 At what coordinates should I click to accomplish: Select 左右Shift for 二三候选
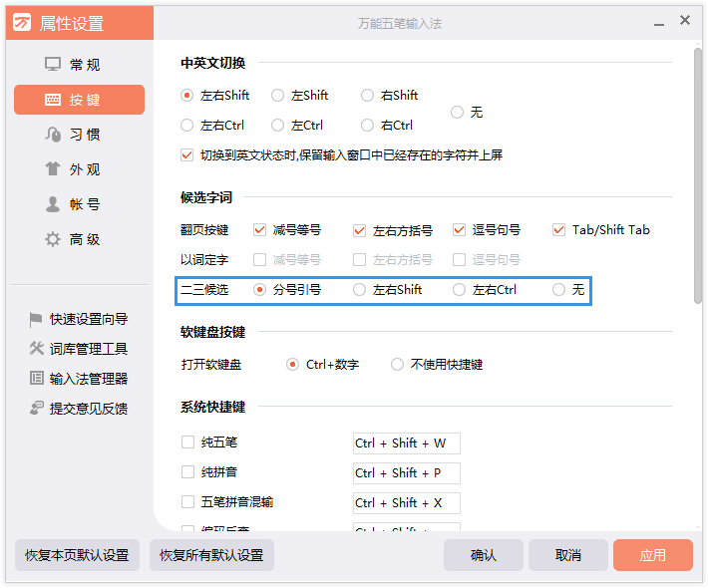pos(359,289)
